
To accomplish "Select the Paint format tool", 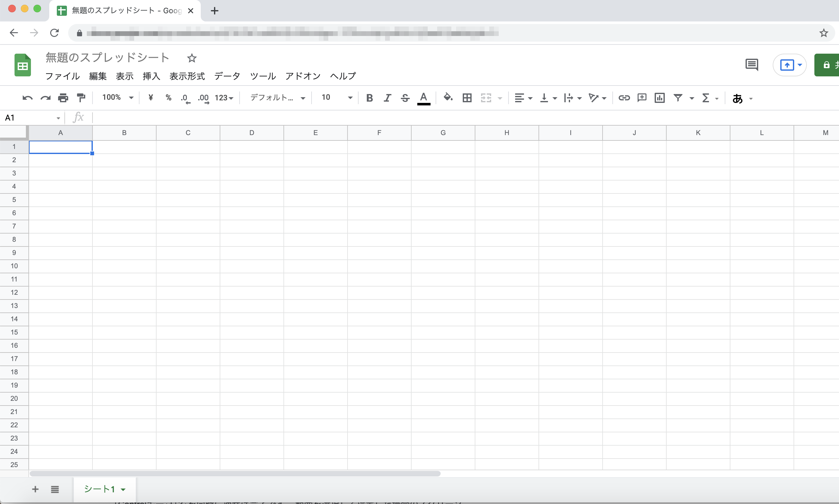I will tap(81, 98).
